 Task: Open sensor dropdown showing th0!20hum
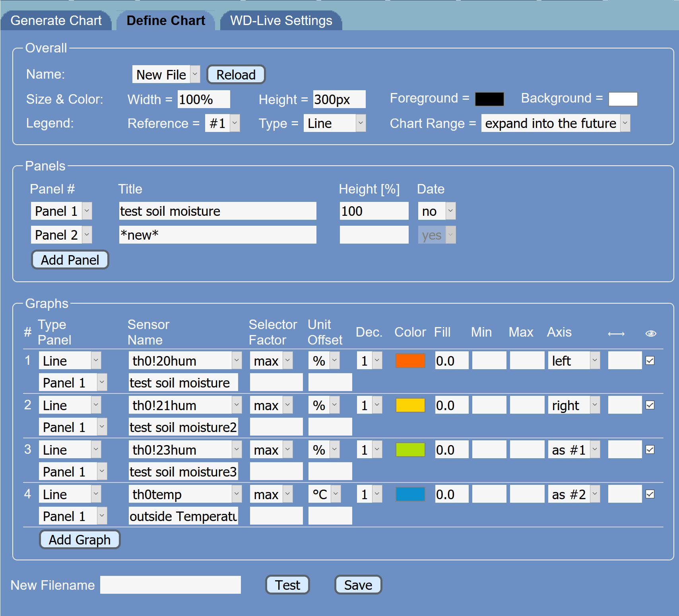tap(185, 361)
